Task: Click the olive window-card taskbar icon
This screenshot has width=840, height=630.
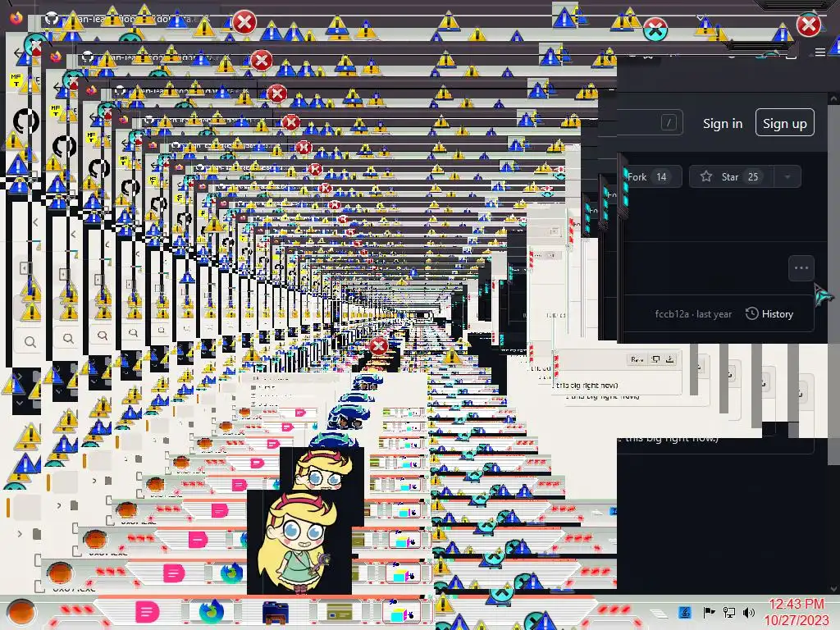Action: (x=339, y=612)
